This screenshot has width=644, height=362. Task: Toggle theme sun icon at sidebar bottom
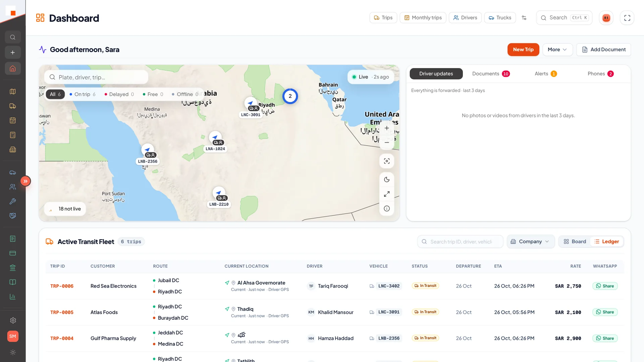pos(13,352)
